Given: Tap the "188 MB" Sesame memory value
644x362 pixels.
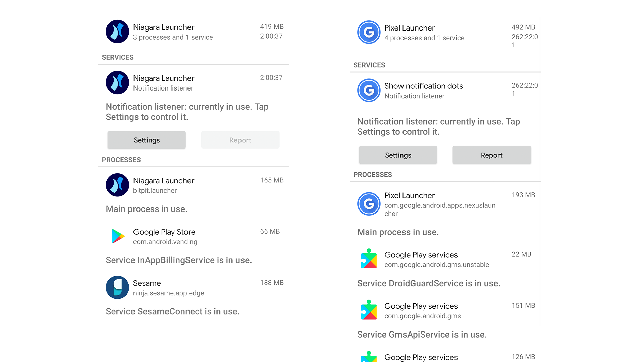Looking at the screenshot, I should click(272, 283).
